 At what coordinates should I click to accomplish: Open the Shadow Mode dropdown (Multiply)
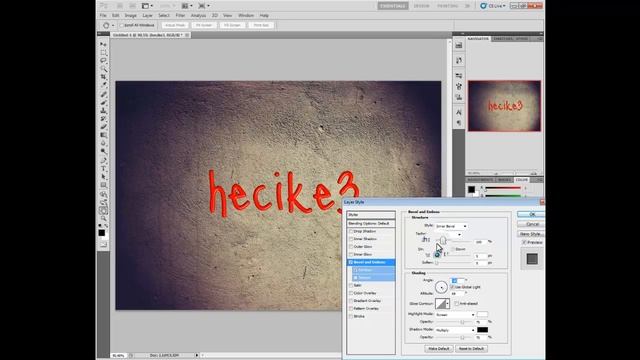coord(455,330)
